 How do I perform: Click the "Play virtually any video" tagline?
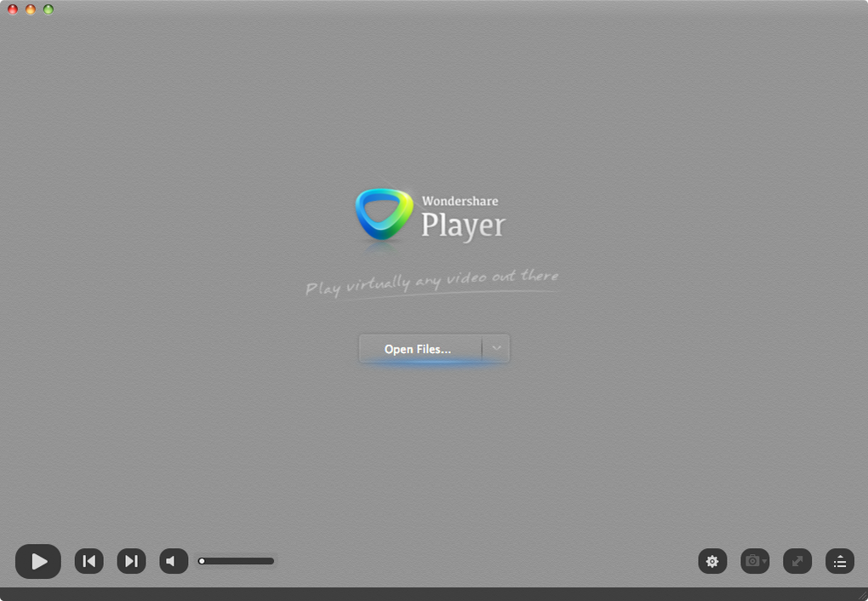click(x=431, y=282)
